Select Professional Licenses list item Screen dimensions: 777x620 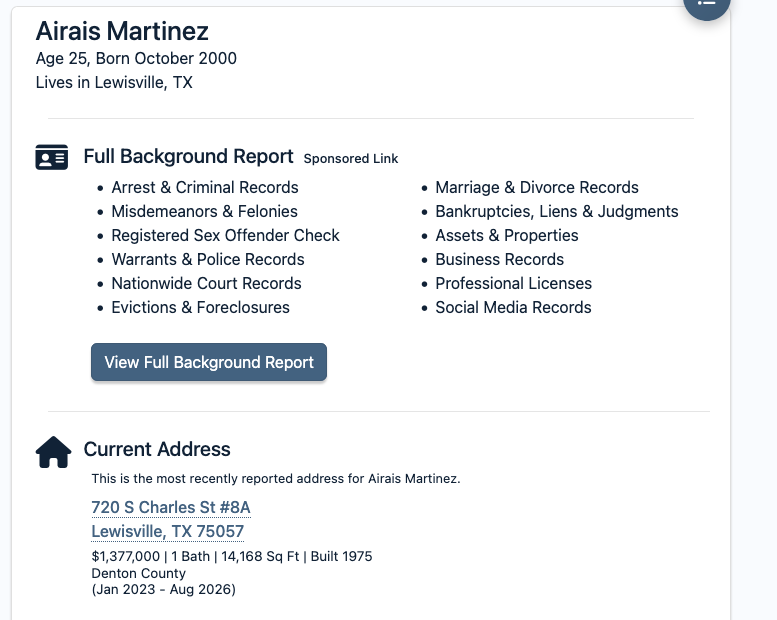(x=513, y=283)
